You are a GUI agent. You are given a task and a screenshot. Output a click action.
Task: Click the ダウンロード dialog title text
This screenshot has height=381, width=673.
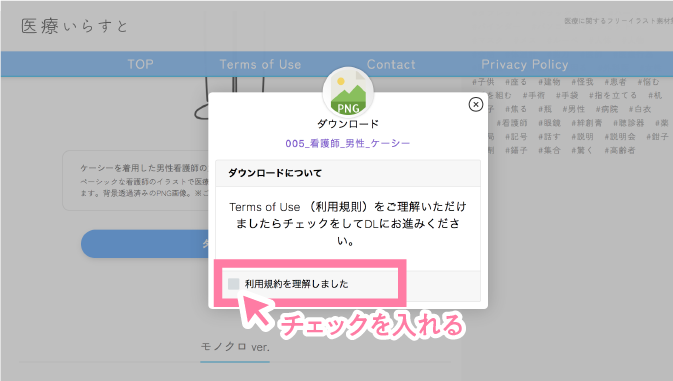click(x=348, y=124)
